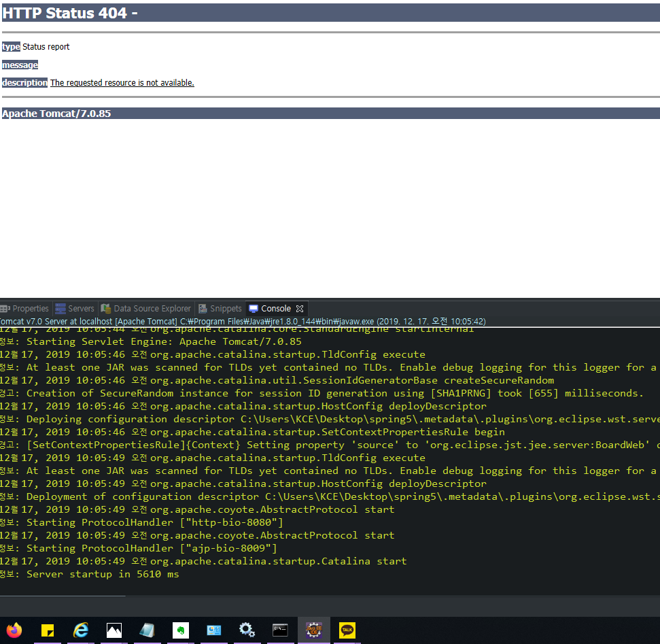The image size is (660, 644).
Task: Click the 'Starting ProtocolHandler ["http-bio-8080"]' line
Action: click(x=141, y=522)
